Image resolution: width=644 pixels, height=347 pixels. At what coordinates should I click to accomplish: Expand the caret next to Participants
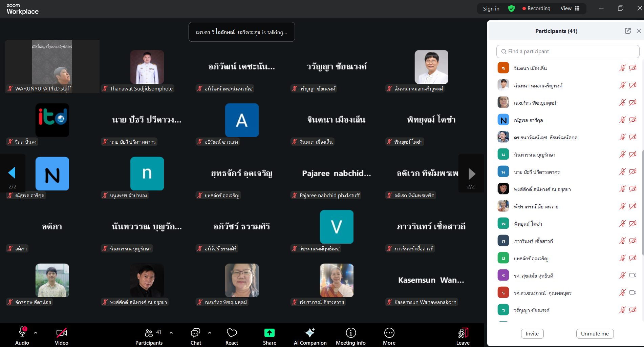point(171,333)
